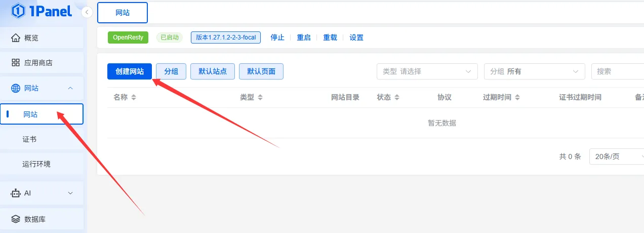Click the 重启 link for OpenResty
644x233 pixels.
(304, 37)
